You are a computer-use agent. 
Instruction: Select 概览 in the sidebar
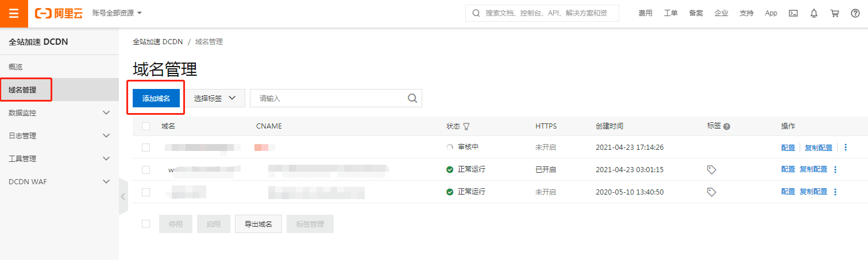(x=16, y=67)
